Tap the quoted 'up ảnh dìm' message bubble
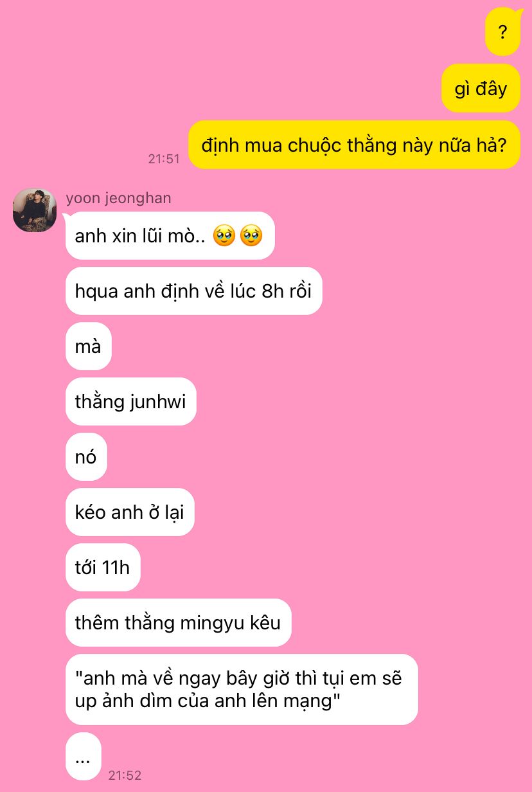 [242, 690]
